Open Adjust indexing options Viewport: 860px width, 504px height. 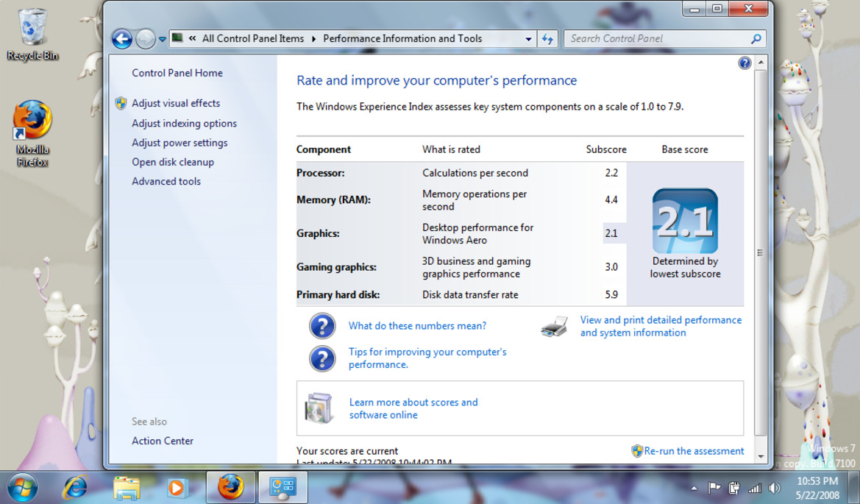(x=184, y=124)
